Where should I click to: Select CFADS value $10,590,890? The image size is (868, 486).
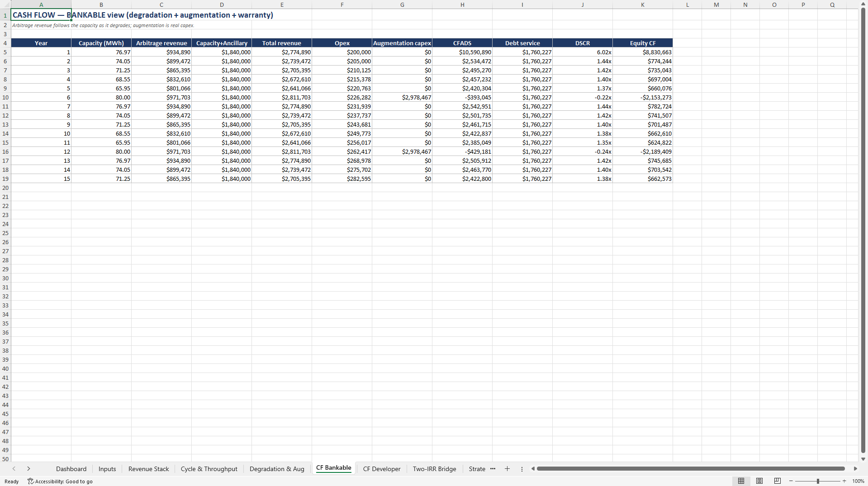click(x=462, y=52)
